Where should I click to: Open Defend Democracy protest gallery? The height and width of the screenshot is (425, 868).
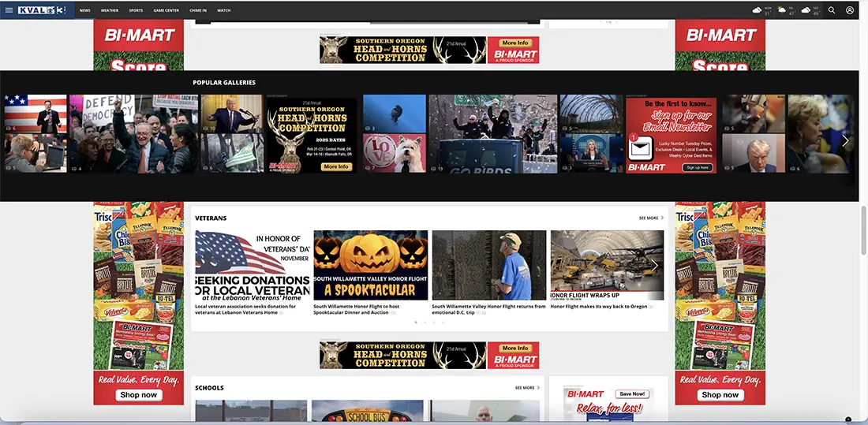tap(133, 134)
